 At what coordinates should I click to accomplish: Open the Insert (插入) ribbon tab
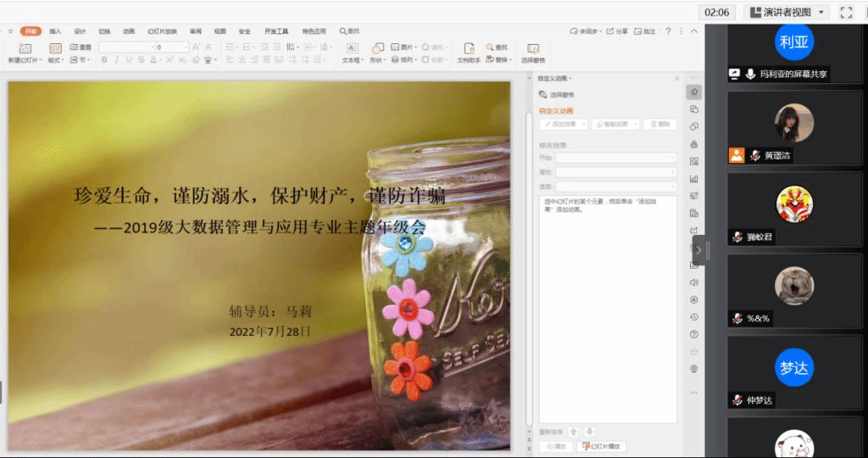pos(55,31)
